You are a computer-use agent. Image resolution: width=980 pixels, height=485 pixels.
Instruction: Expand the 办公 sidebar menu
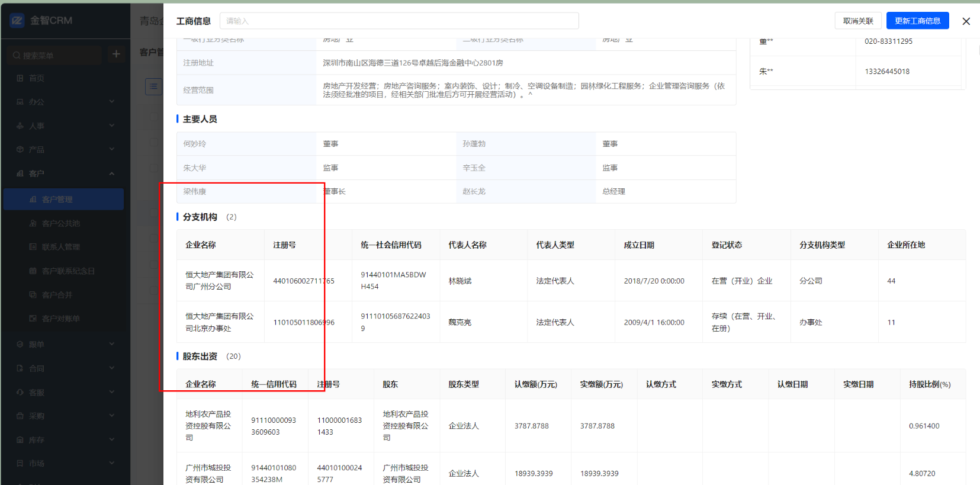coord(65,102)
